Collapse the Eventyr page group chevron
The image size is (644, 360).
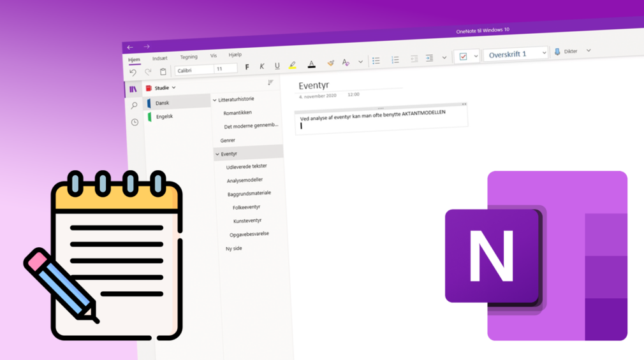217,154
